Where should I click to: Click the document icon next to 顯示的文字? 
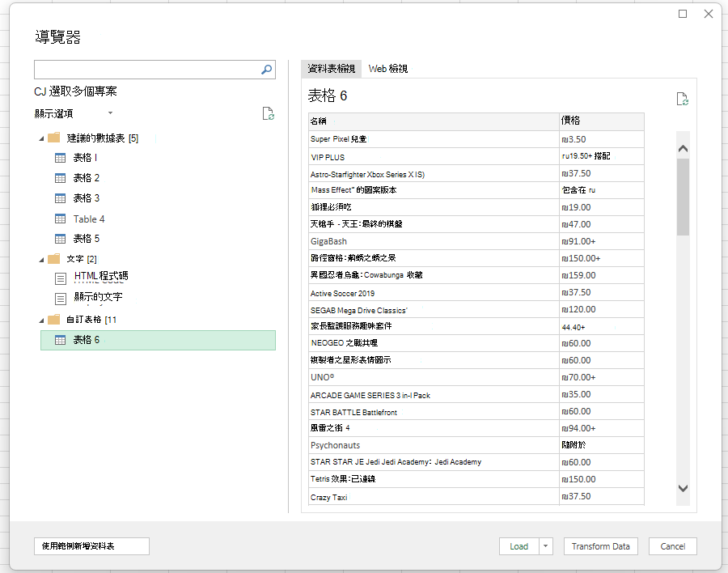click(61, 299)
